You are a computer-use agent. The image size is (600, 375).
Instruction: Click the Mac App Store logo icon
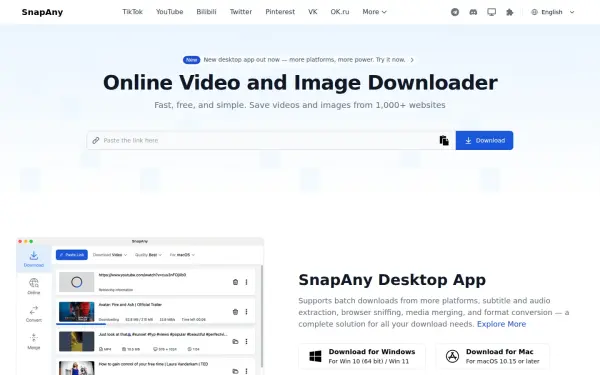(452, 356)
